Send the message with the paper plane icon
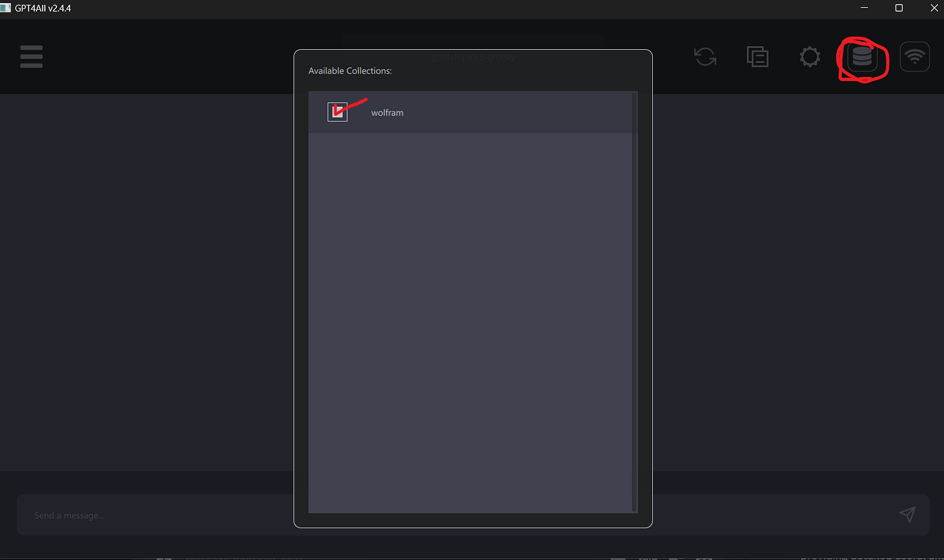This screenshot has width=944, height=560. (907, 514)
